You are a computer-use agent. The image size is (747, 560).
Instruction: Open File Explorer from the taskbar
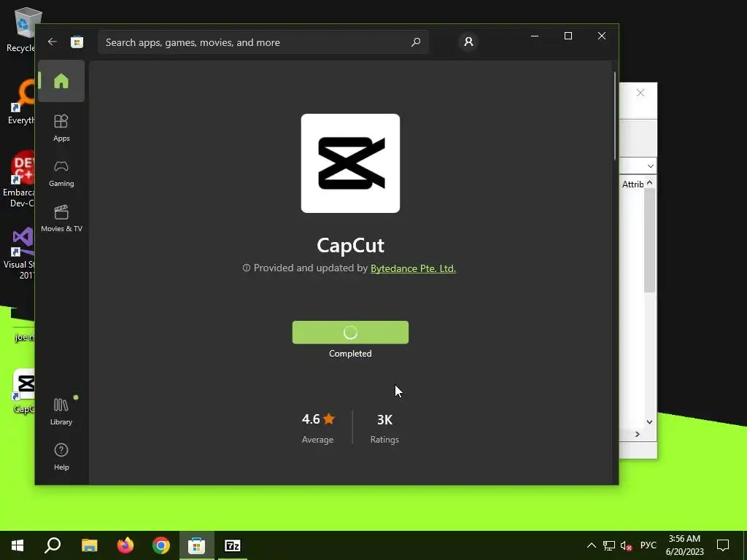(89, 545)
